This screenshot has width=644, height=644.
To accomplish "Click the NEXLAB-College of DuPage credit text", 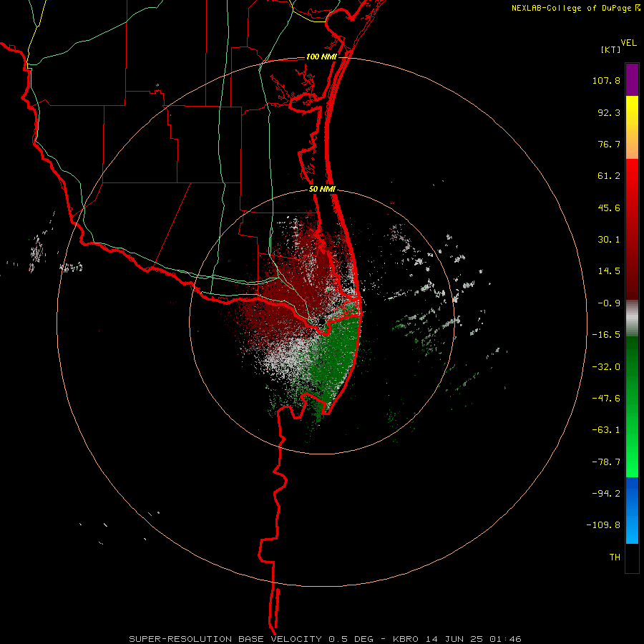I will pyautogui.click(x=571, y=8).
